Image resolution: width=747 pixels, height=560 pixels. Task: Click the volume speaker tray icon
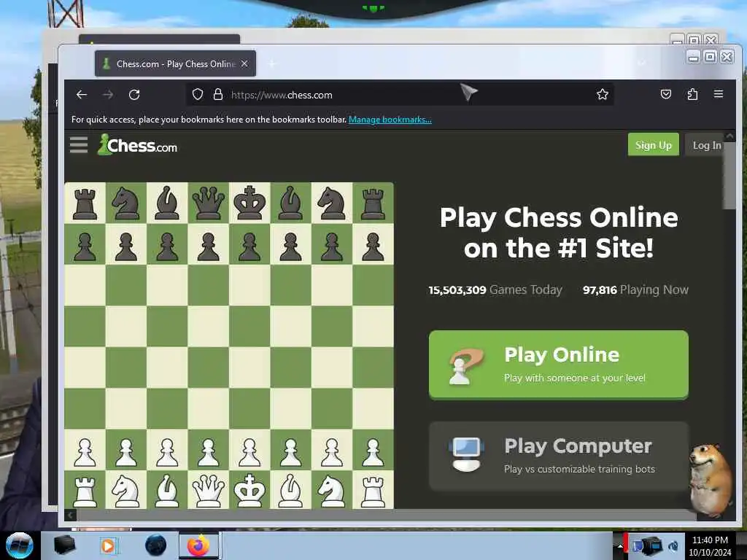(673, 545)
